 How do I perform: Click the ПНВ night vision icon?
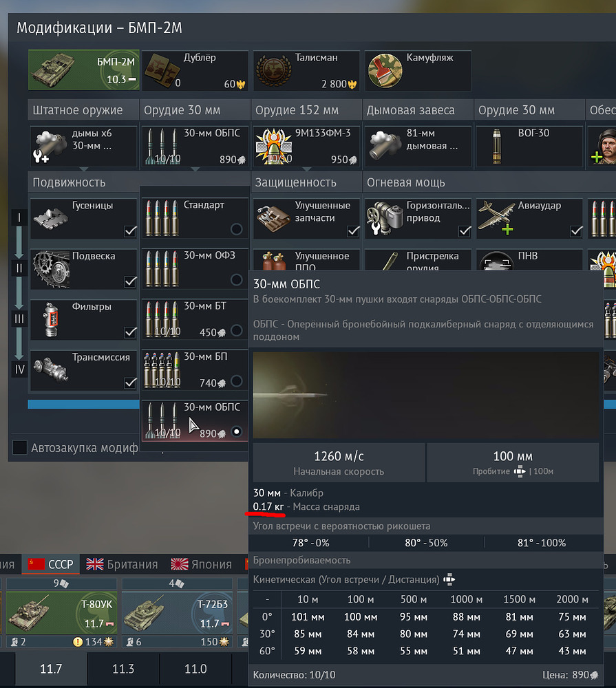click(496, 261)
